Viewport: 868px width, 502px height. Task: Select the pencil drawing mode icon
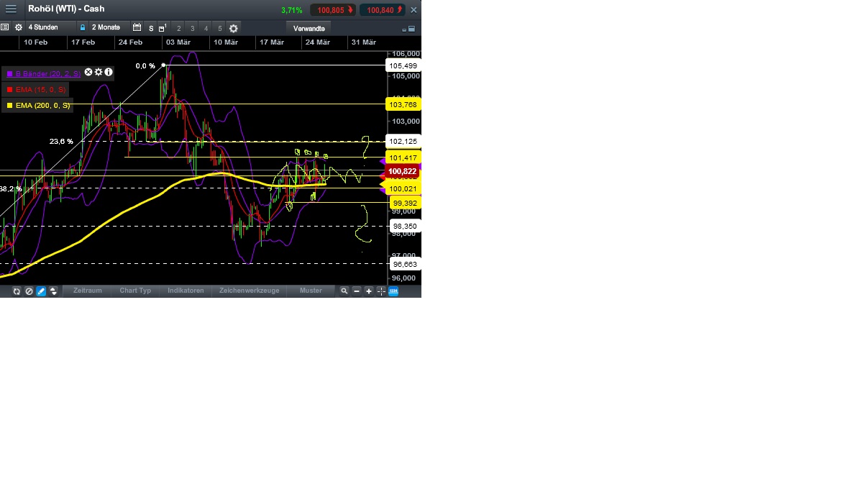[x=41, y=291]
